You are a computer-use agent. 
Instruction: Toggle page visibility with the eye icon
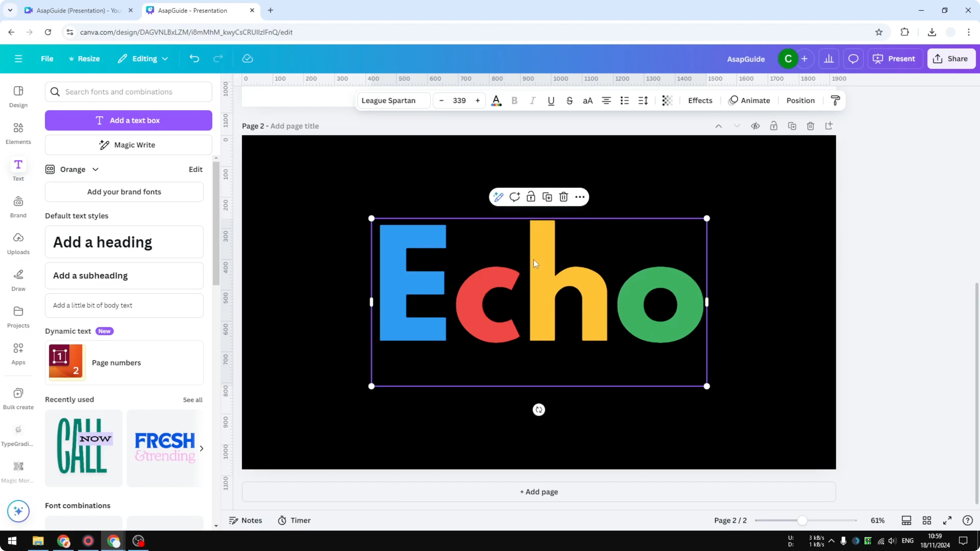click(x=756, y=126)
